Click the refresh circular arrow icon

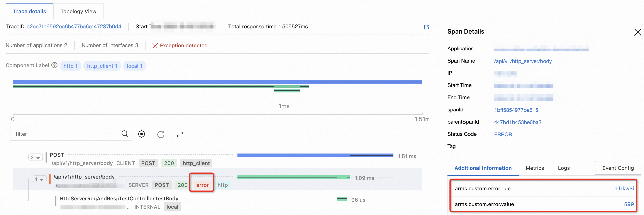click(161, 134)
